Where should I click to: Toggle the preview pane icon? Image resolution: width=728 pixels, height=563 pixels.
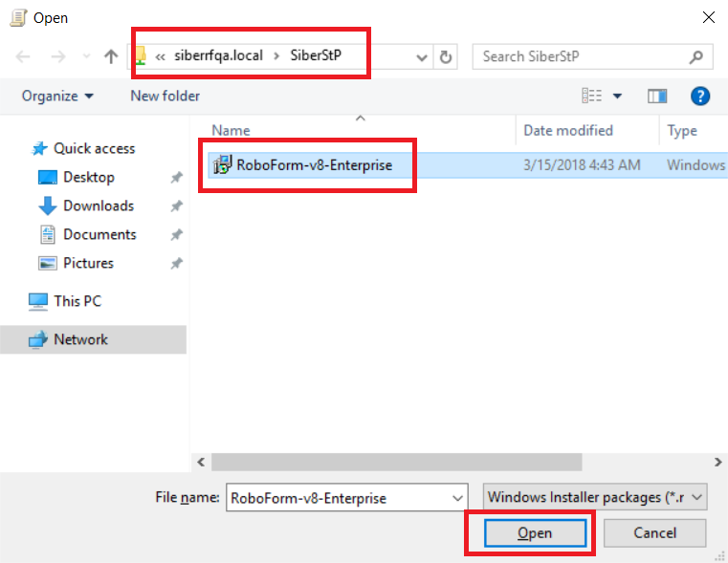656,96
